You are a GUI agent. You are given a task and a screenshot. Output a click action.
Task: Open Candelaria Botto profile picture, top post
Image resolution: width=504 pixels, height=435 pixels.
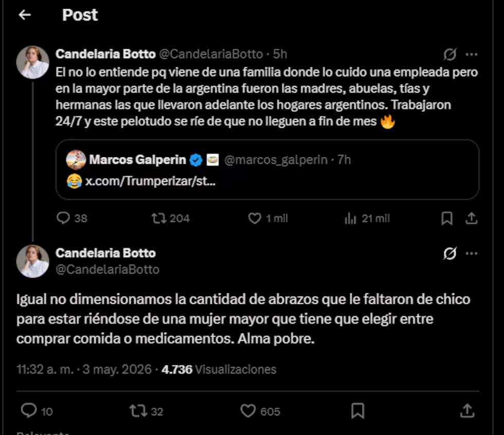(x=33, y=62)
